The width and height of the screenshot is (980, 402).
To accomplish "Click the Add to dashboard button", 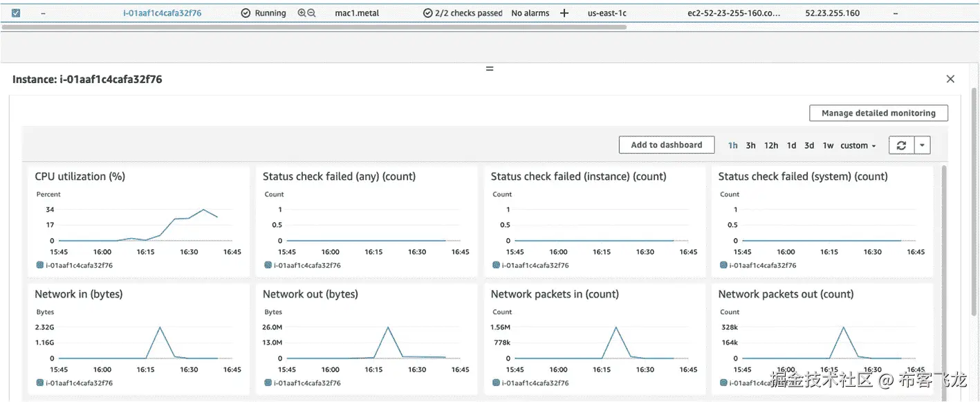I will coord(666,145).
